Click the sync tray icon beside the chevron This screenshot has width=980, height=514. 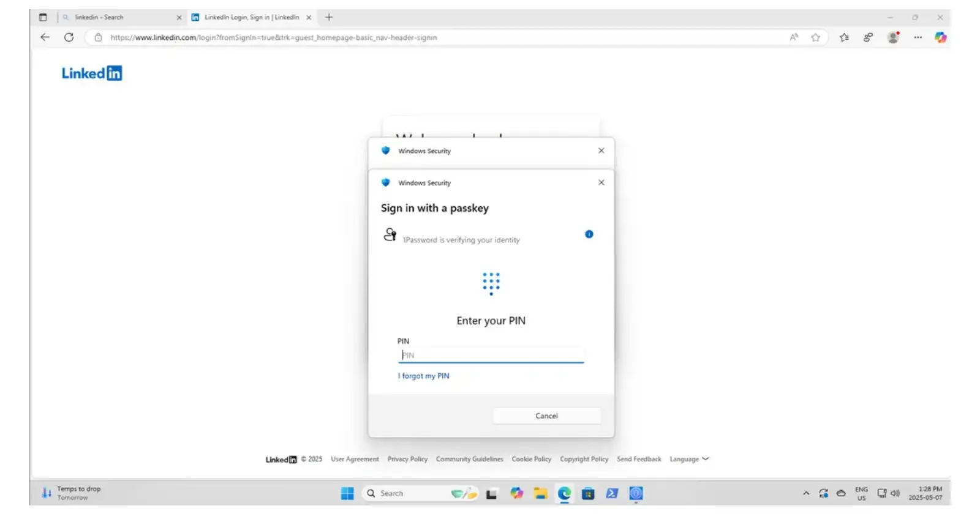coord(823,493)
